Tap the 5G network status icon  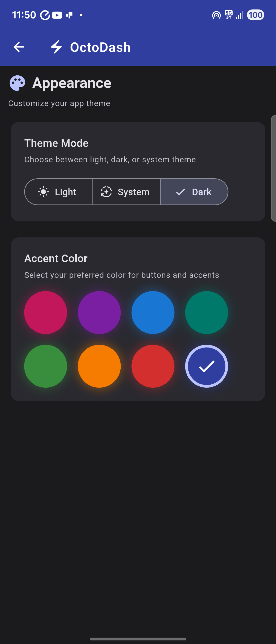click(229, 15)
